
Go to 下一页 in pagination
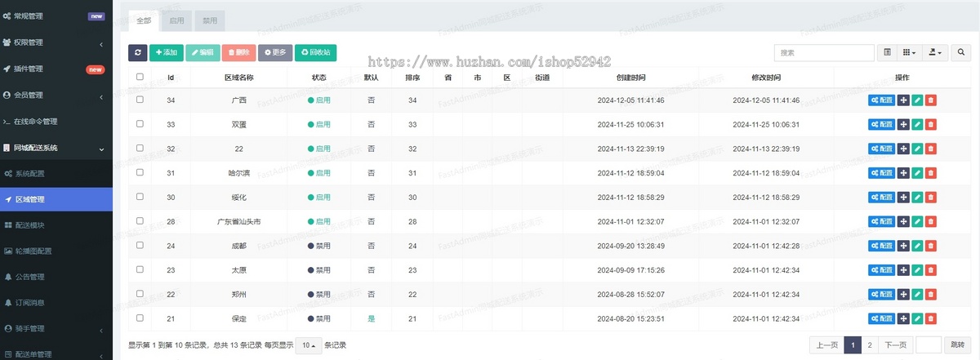[x=896, y=345]
